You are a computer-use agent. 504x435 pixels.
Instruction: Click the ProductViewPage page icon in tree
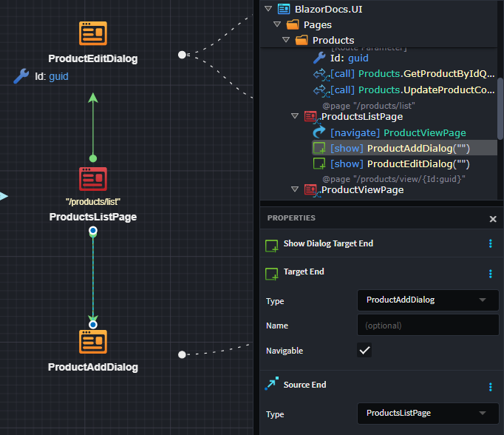311,190
